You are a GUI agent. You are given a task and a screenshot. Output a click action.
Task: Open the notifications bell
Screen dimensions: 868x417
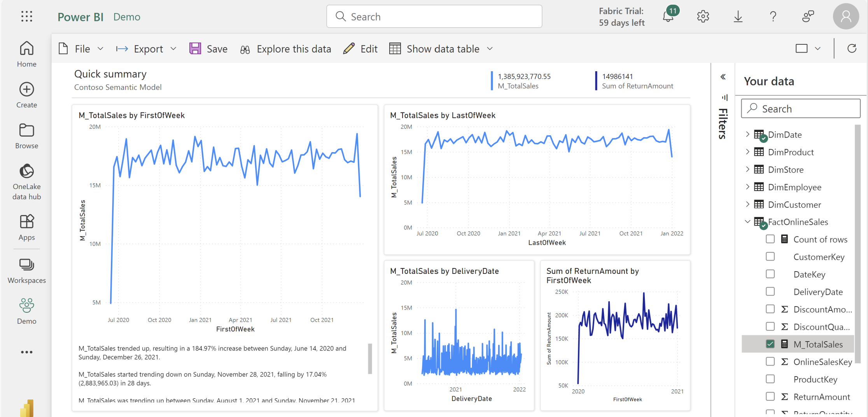(668, 17)
